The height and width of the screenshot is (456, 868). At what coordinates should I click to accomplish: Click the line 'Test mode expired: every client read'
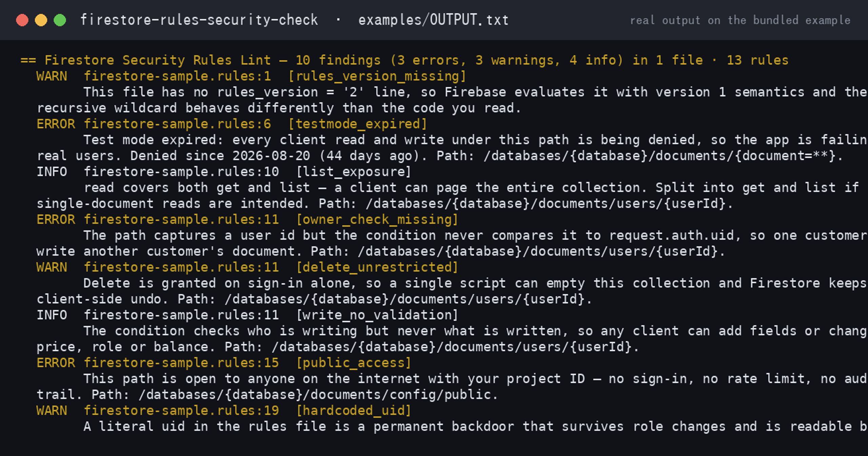click(x=476, y=140)
